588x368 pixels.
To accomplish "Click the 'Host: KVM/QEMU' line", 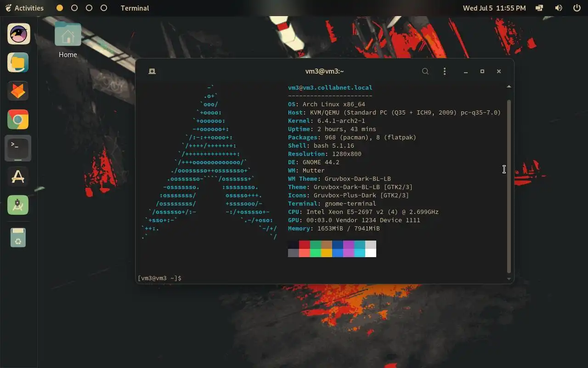I will (395, 112).
